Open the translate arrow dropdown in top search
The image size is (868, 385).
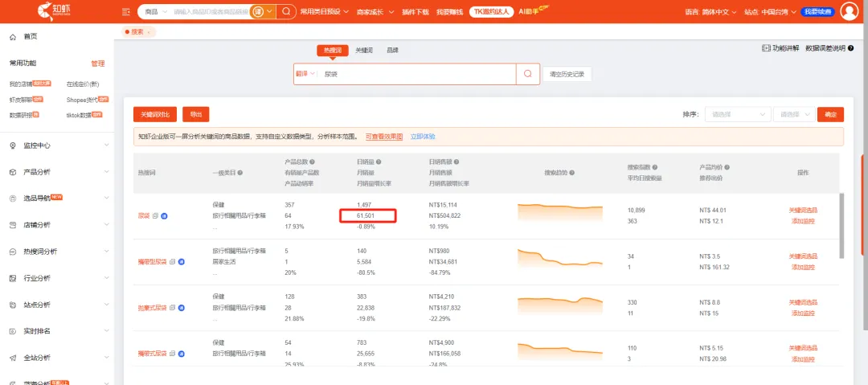coord(269,11)
